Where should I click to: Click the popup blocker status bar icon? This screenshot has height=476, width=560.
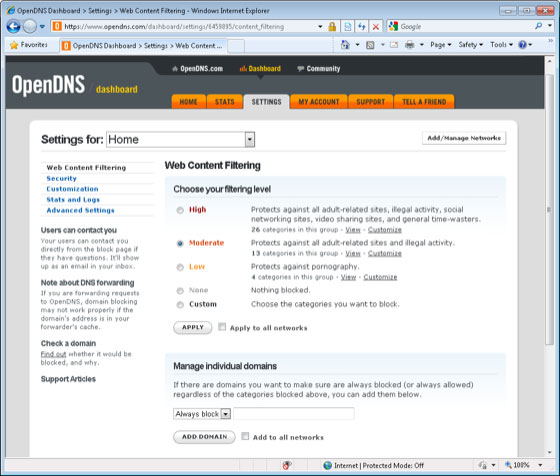(x=286, y=465)
